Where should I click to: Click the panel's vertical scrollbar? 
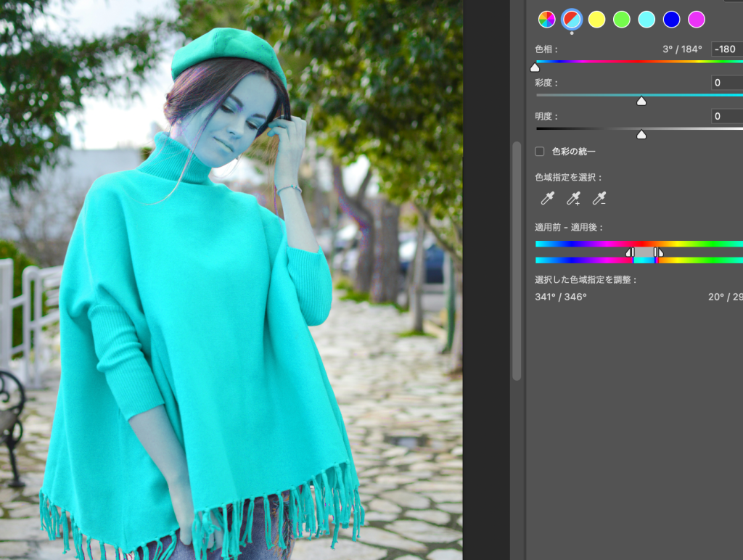(x=517, y=261)
